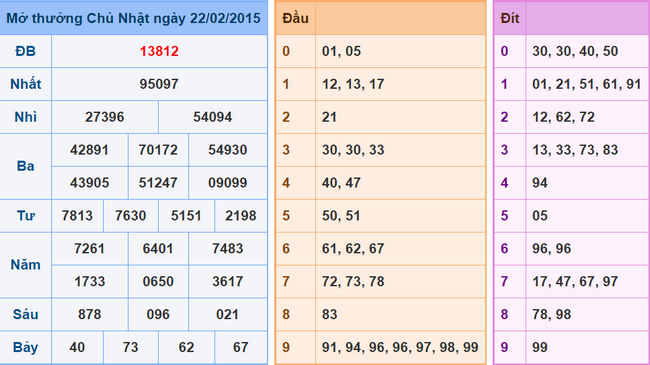
Task: Click the third prize number 09099
Action: point(228,182)
